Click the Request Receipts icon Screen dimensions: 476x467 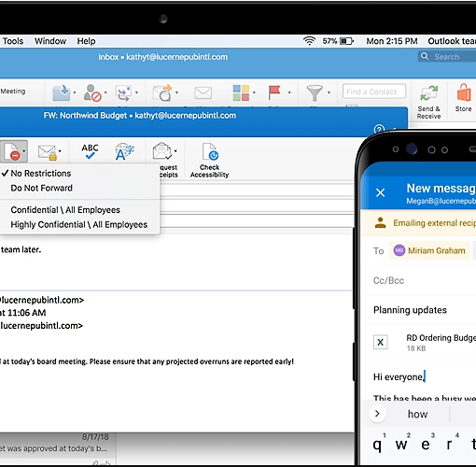[162, 150]
